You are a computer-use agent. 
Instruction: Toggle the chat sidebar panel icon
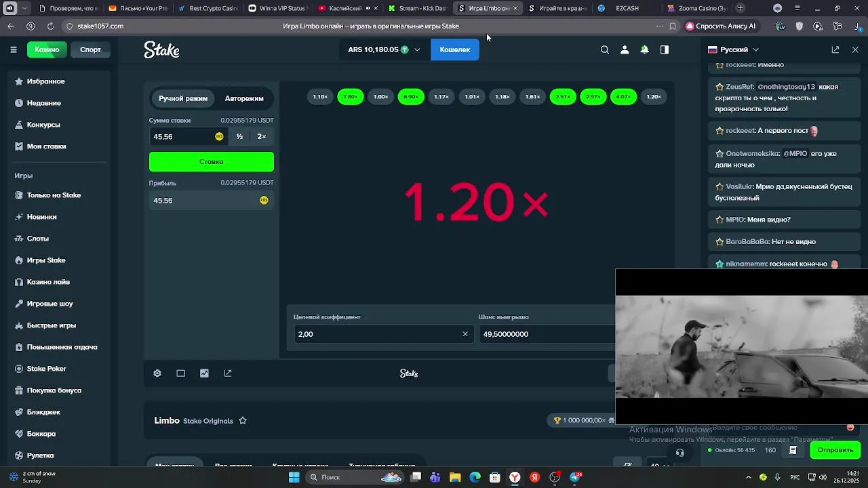[665, 49]
